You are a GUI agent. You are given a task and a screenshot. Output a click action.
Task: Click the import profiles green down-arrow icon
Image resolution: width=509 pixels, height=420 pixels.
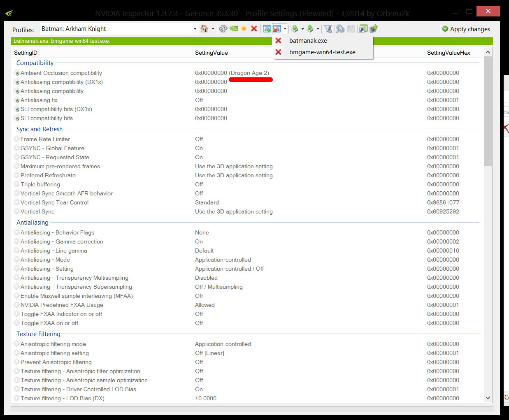click(x=310, y=29)
